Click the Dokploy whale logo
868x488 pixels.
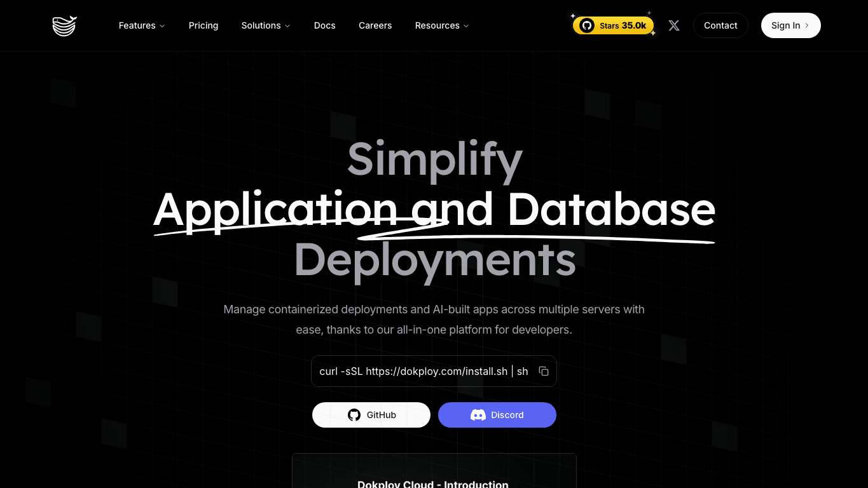64,26
